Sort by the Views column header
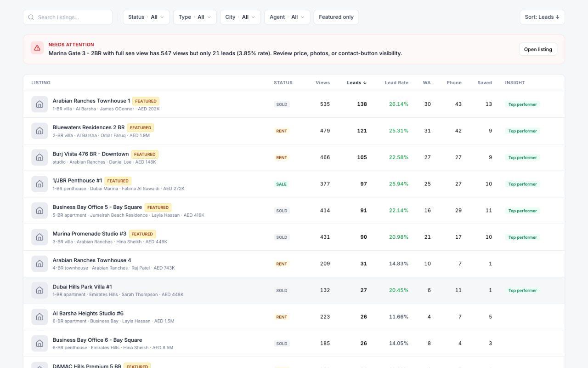 coord(322,83)
